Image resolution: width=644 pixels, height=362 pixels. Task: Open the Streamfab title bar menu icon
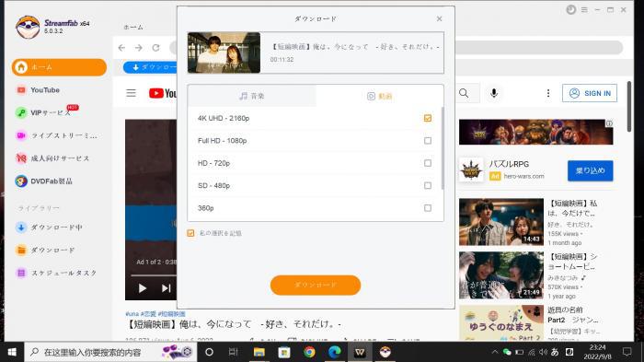tap(584, 9)
